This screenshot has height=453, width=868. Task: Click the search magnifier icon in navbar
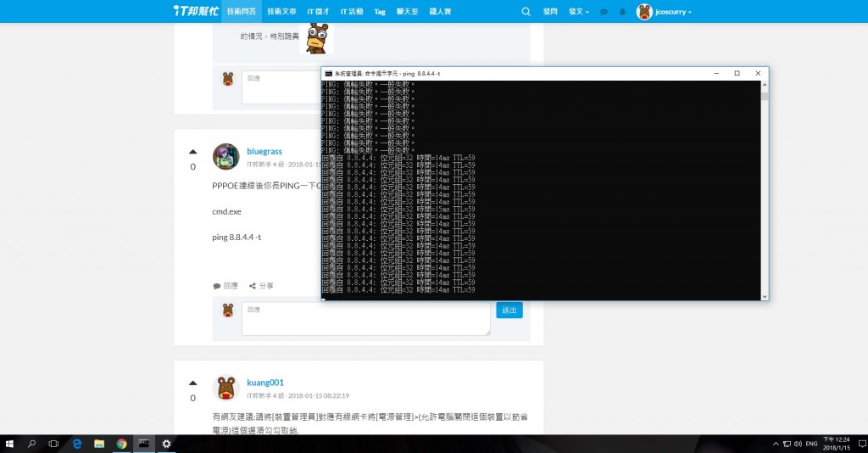[x=526, y=11]
